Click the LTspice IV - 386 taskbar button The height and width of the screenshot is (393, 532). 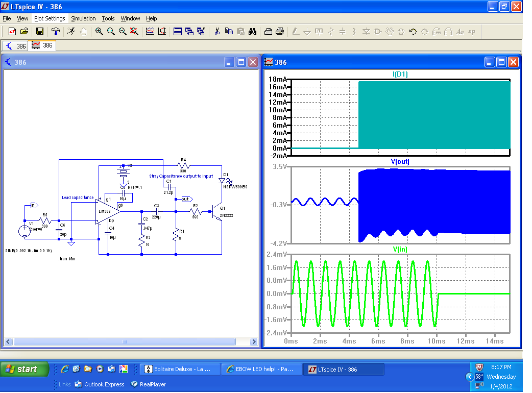point(344,369)
